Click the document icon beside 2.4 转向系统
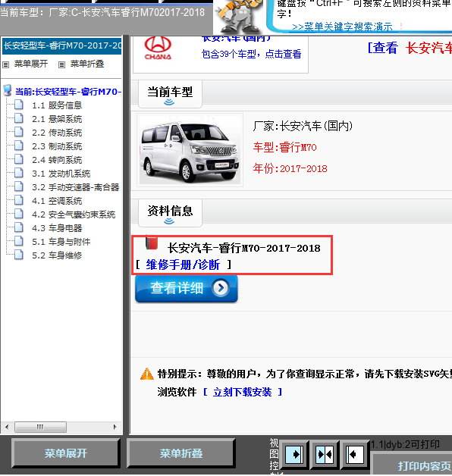Screen dimensions: 452x476 pos(19,159)
